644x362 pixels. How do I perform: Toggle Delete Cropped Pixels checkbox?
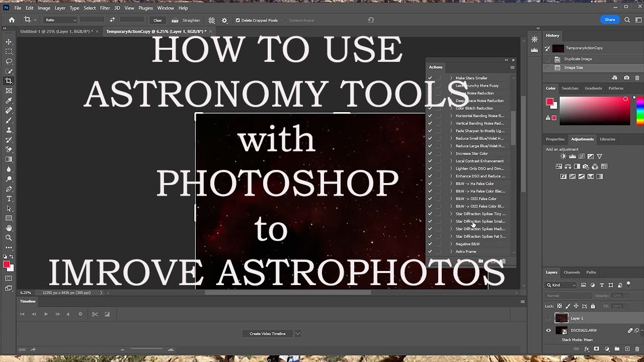click(238, 20)
